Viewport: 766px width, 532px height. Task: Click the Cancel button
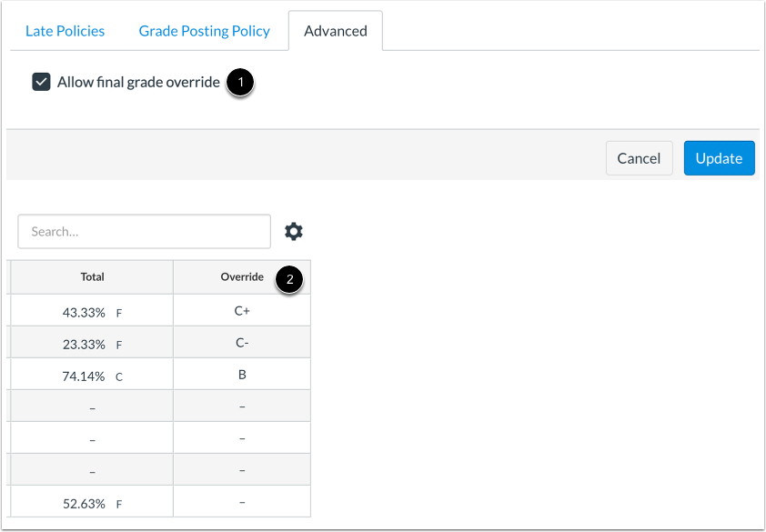[639, 158]
